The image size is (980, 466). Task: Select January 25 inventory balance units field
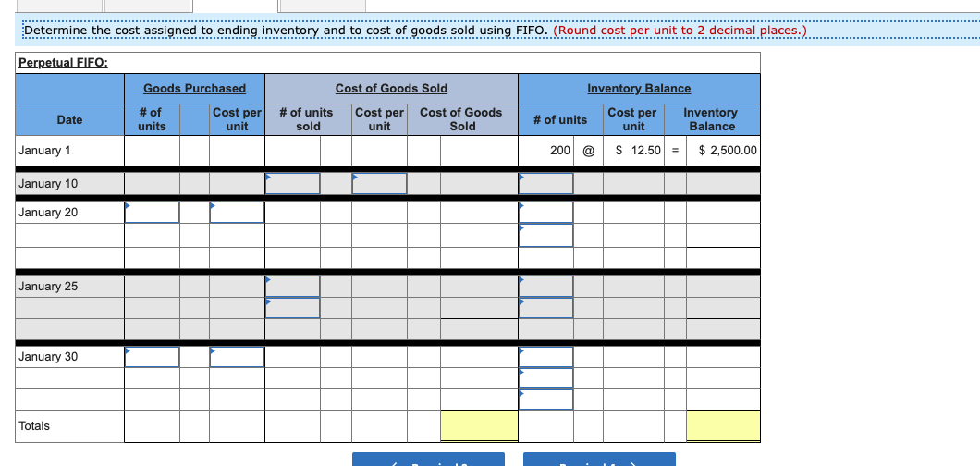point(545,286)
